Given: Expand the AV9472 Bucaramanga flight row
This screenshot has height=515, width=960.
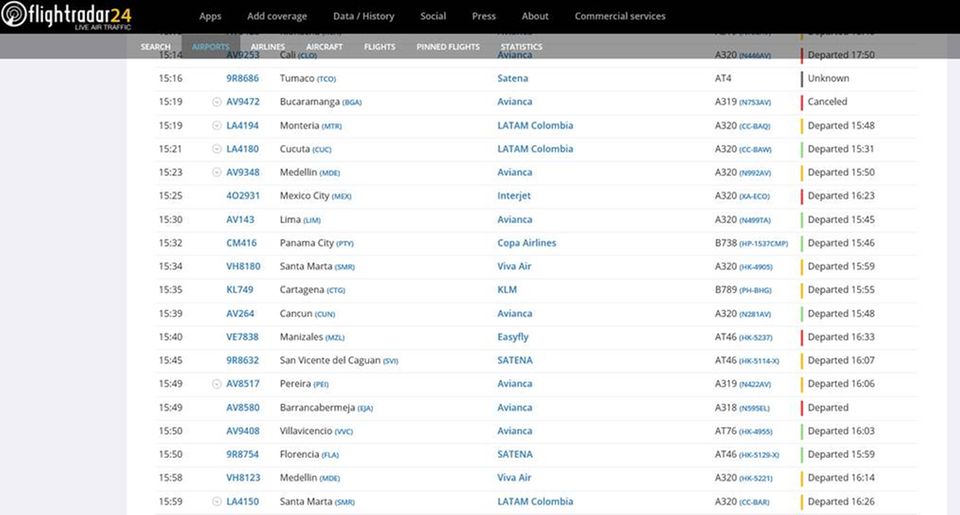Looking at the screenshot, I should [217, 102].
